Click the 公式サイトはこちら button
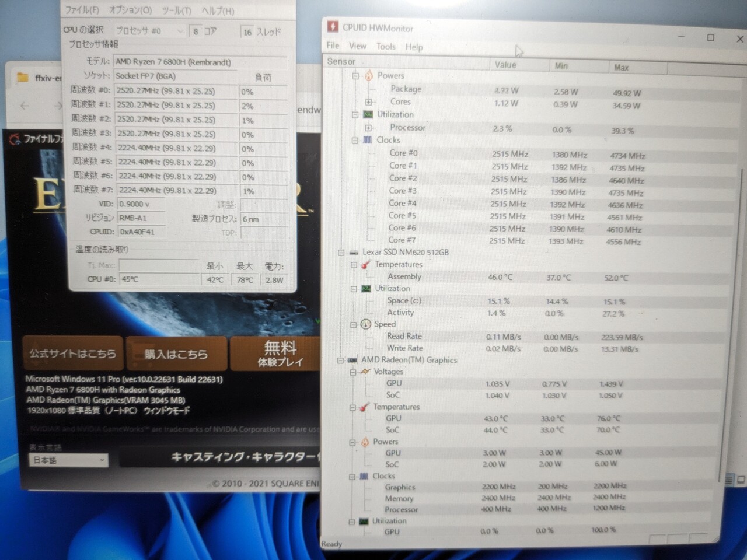The width and height of the screenshot is (747, 560). pos(72,353)
